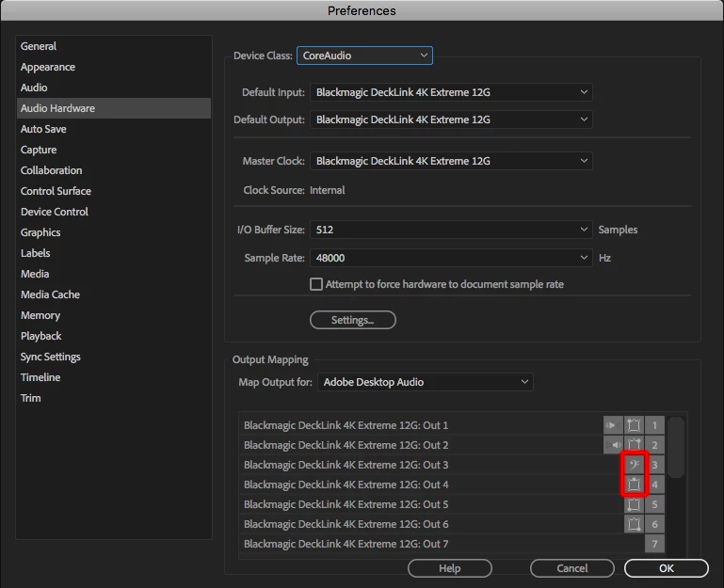
Task: Open Collaboration preferences category
Action: point(114,170)
